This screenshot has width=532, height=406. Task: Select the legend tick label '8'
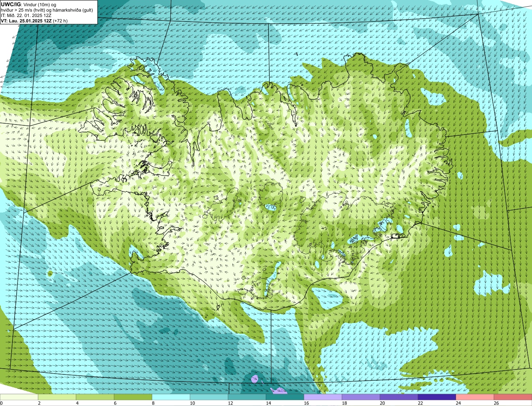pos(153,403)
